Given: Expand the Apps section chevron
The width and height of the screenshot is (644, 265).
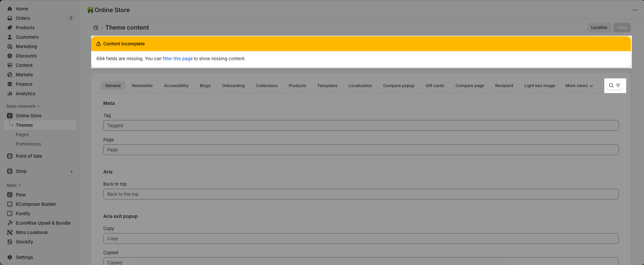Looking at the screenshot, I should [x=19, y=185].
